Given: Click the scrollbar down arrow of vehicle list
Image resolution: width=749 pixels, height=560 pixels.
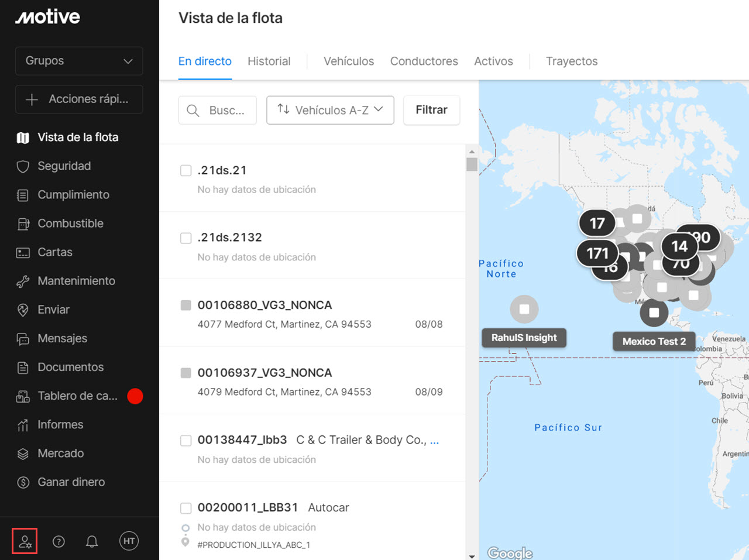Looking at the screenshot, I should (x=472, y=556).
